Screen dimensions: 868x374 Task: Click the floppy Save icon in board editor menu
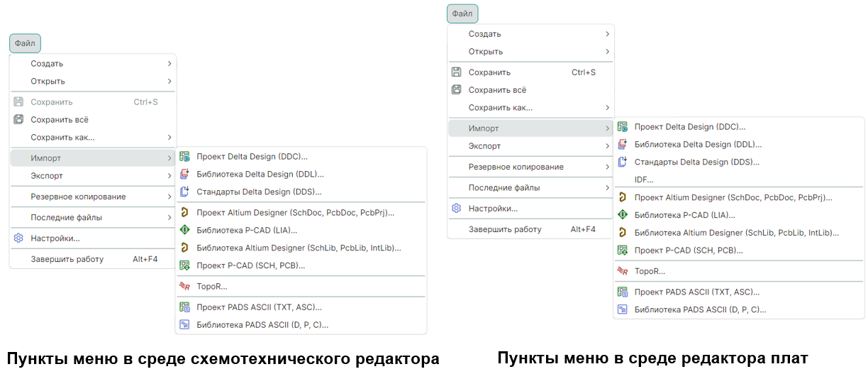click(457, 72)
